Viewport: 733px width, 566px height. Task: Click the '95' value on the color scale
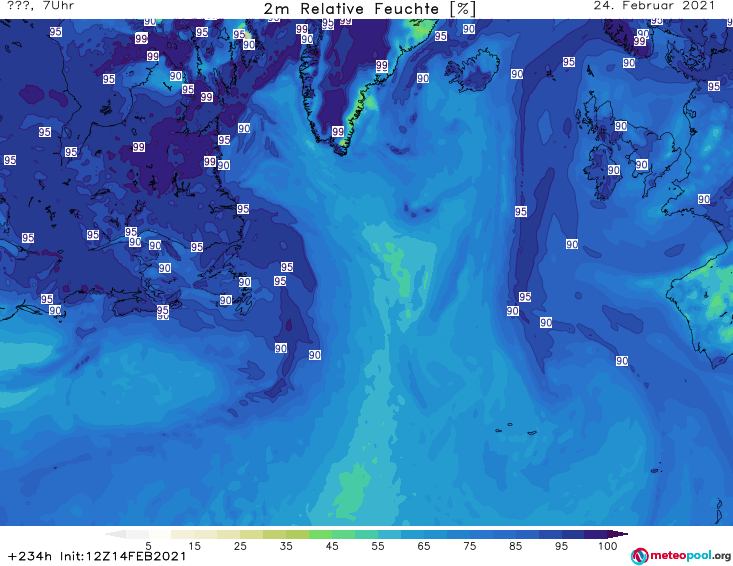[x=561, y=546]
